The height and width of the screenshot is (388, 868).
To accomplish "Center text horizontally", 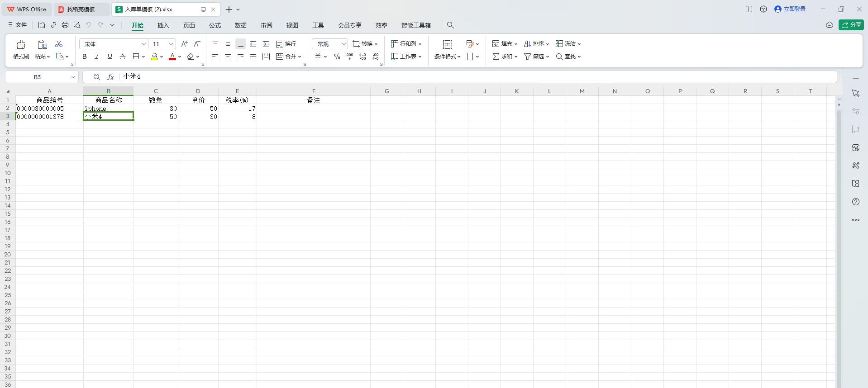I will 228,57.
